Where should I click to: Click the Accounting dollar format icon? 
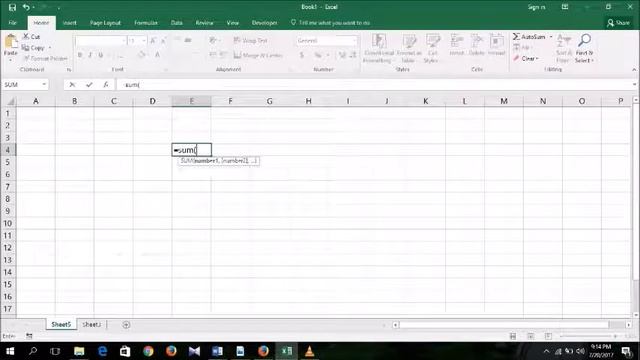[302, 55]
